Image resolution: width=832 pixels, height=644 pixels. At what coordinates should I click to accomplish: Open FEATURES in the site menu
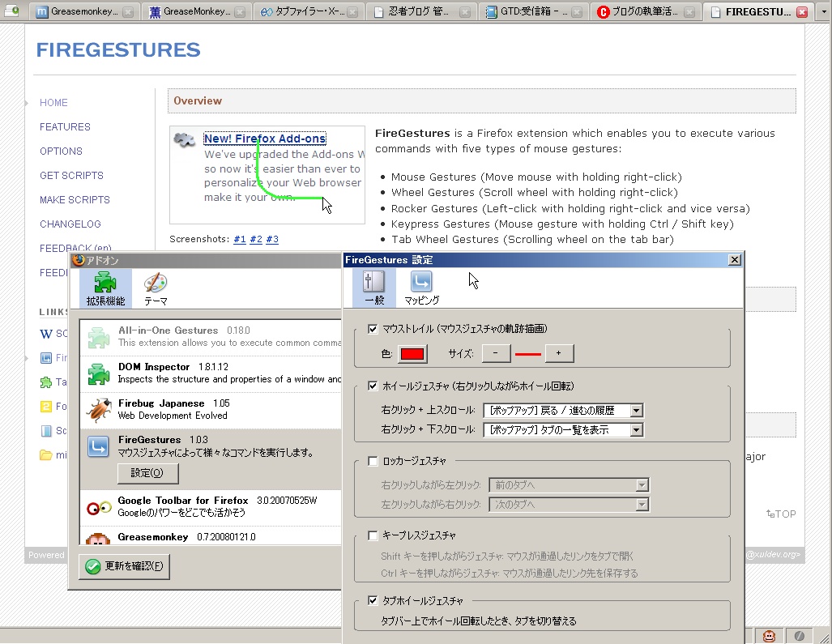[66, 127]
